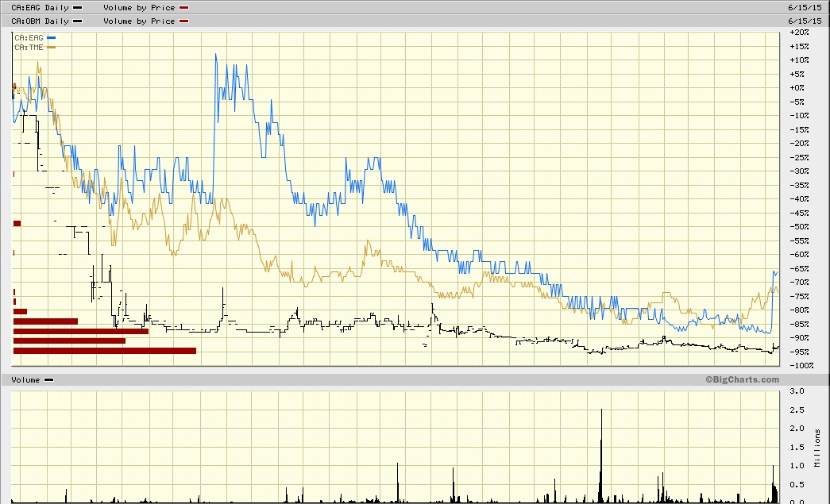Click black swatch next to Volume label
Screen dimensions: 830x504
[x=49, y=380]
